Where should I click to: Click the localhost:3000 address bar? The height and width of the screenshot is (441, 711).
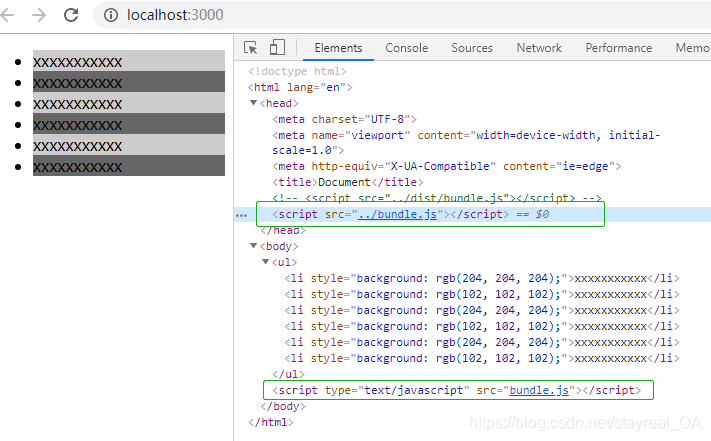402,15
